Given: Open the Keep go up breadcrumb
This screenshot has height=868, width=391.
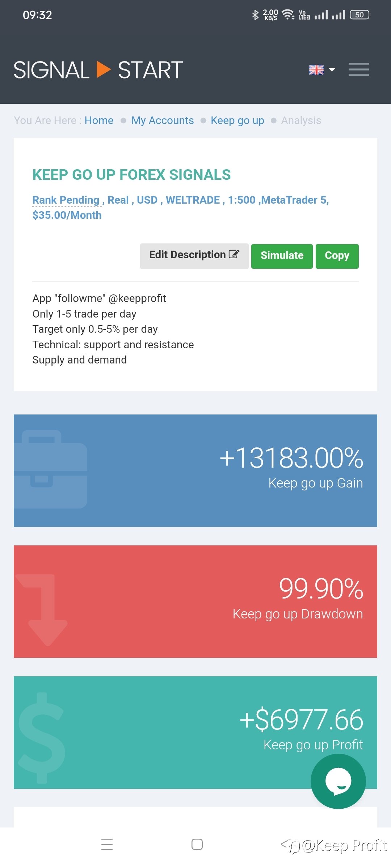Looking at the screenshot, I should 237,120.
